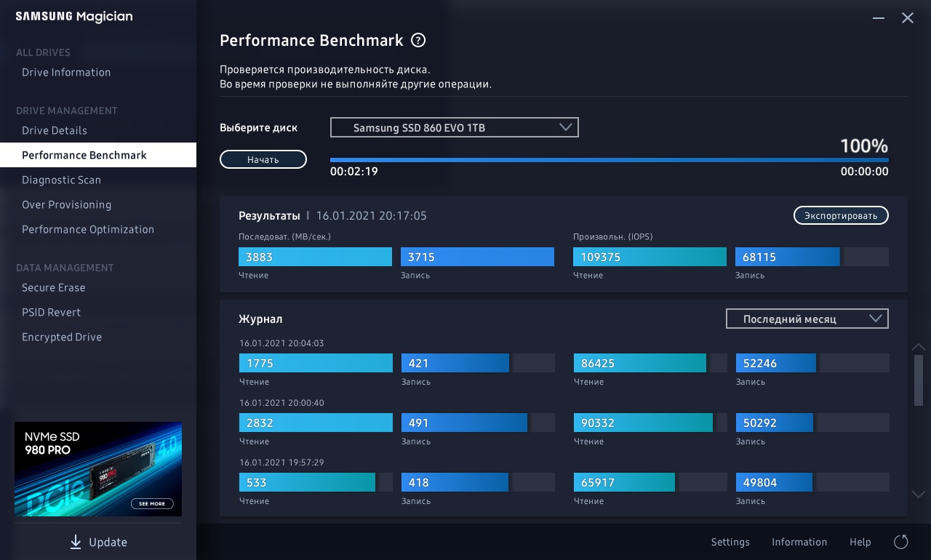Select Diagnostic Scan from the sidebar
Screen dimensions: 931x560
[x=61, y=180]
